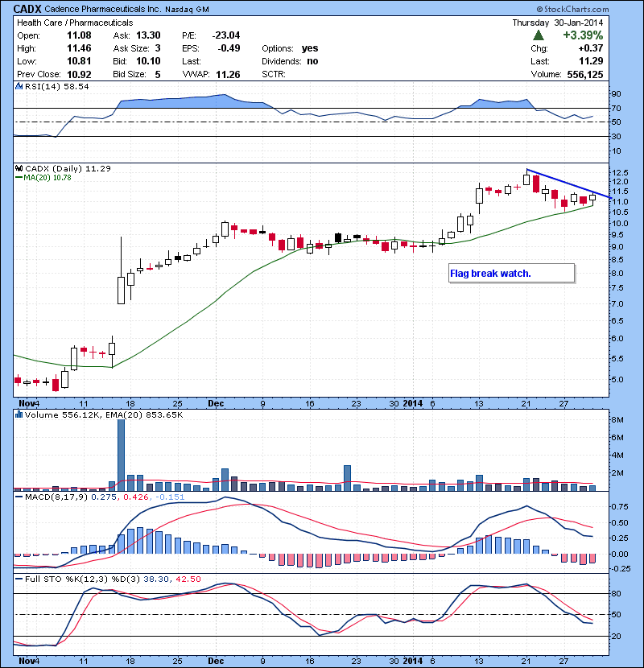Click the P/E value -23.04

pos(226,35)
